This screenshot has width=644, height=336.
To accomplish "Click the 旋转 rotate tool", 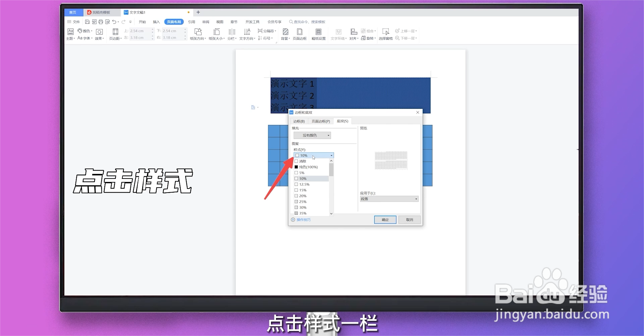I will pos(368,38).
